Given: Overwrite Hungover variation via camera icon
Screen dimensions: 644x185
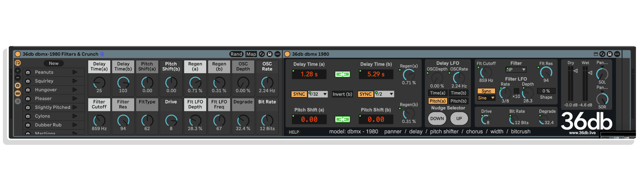Looking at the screenshot, I should point(28,90).
